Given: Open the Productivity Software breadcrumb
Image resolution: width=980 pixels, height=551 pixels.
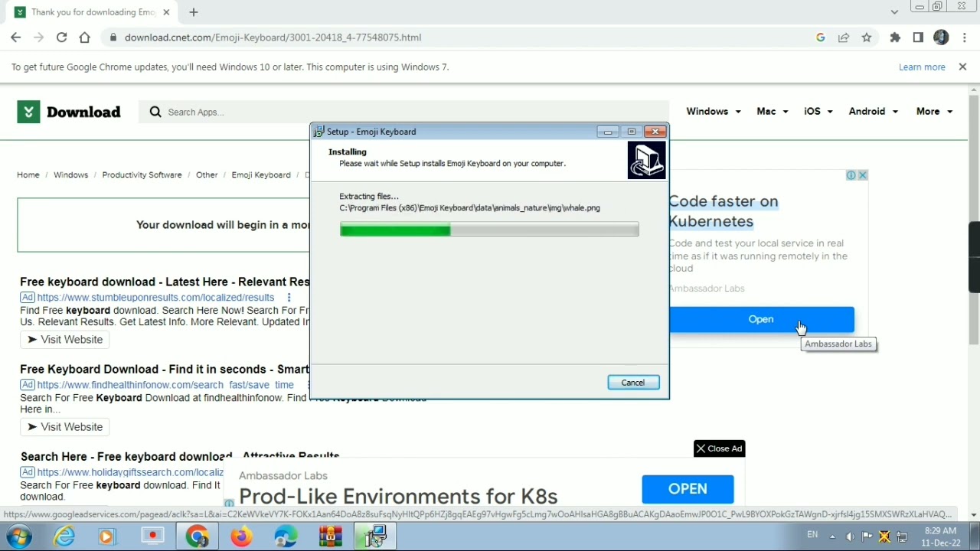Looking at the screenshot, I should point(142,175).
